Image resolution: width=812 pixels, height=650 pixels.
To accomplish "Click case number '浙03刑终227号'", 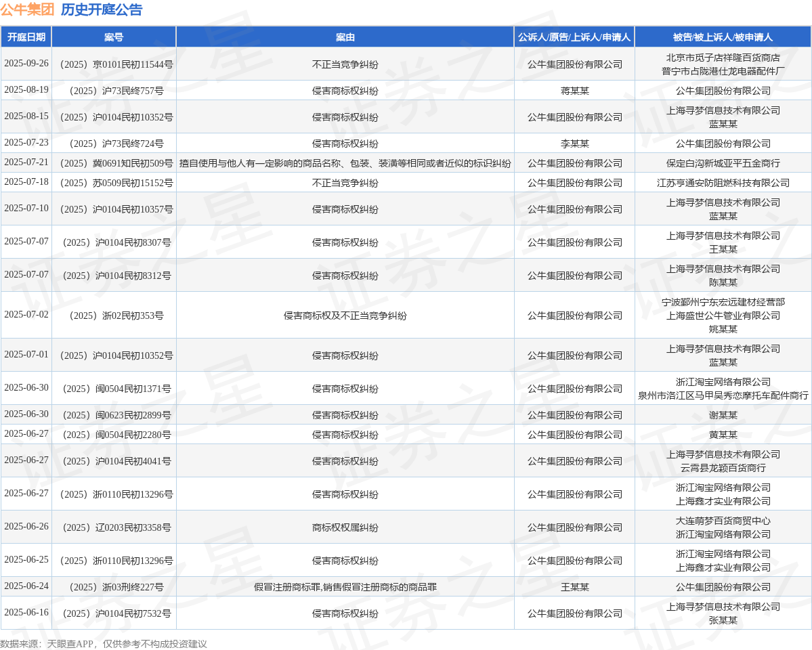I will pos(116,587).
